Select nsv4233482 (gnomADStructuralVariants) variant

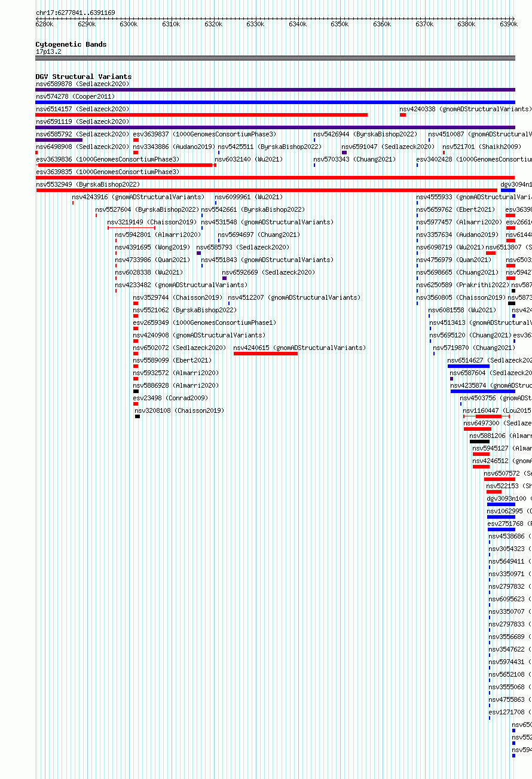181,285
